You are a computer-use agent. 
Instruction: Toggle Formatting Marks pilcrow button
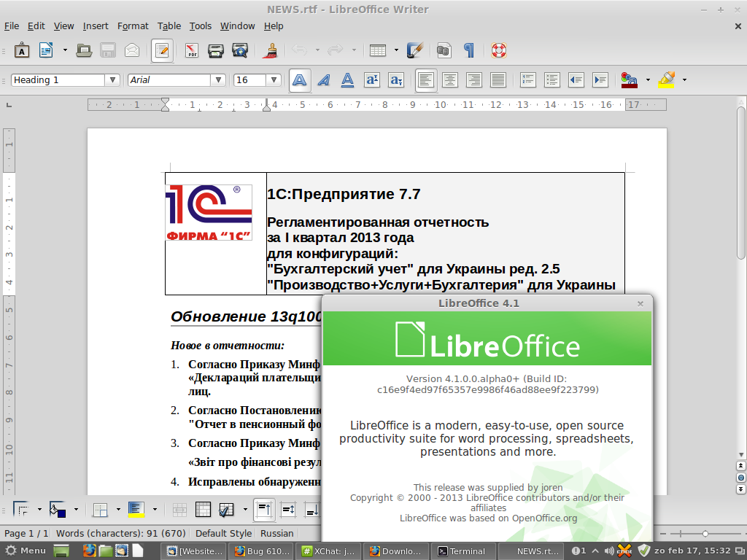pyautogui.click(x=468, y=50)
